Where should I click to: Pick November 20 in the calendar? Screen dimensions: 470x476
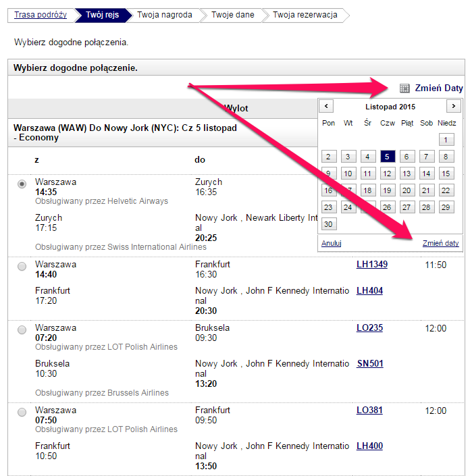coord(407,190)
